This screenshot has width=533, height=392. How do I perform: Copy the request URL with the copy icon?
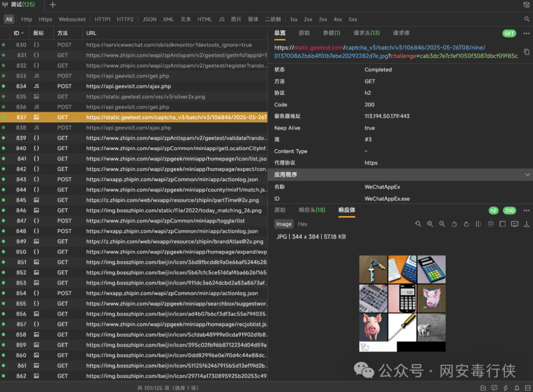[527, 52]
